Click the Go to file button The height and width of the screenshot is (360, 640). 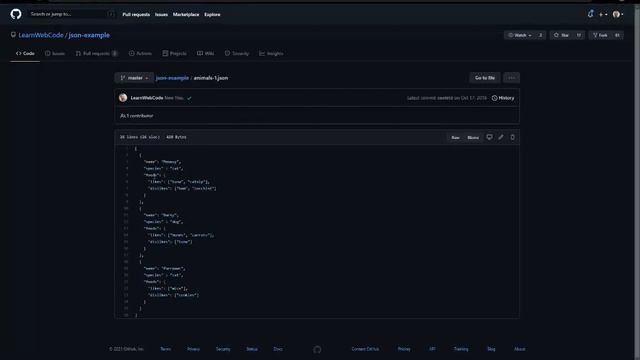coord(484,78)
